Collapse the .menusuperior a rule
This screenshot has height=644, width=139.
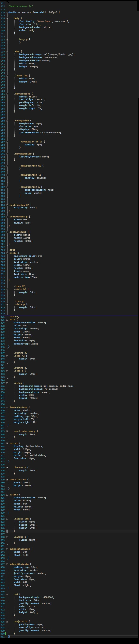tap(7, 187)
